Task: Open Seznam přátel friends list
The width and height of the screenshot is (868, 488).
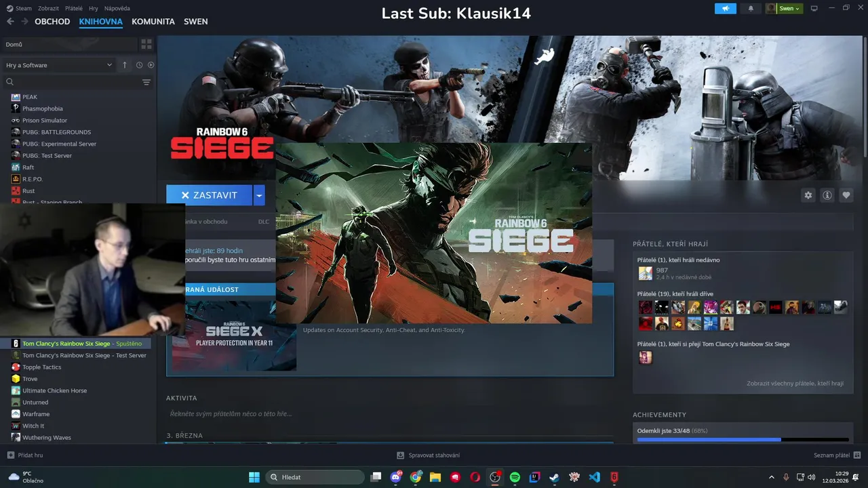Action: coord(837,455)
